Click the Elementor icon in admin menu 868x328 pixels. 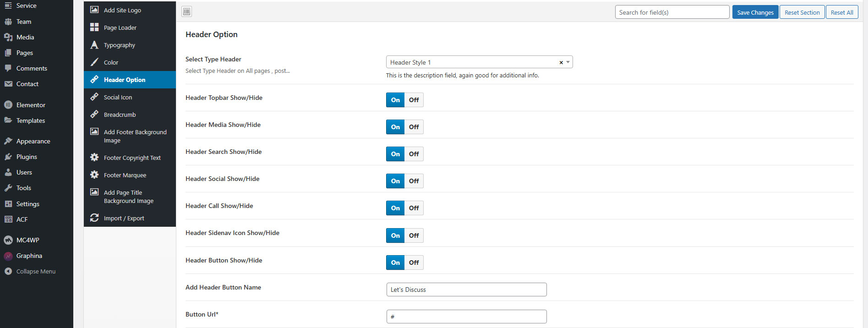point(8,105)
